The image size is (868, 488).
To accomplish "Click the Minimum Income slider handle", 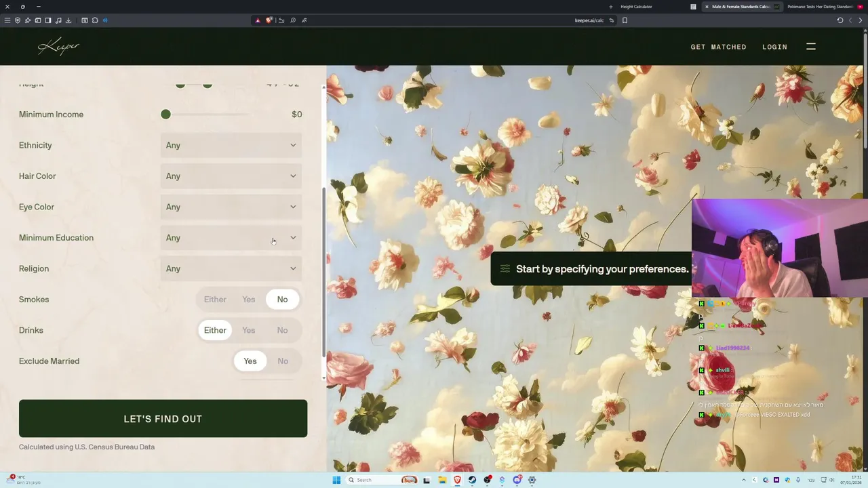I will [165, 114].
